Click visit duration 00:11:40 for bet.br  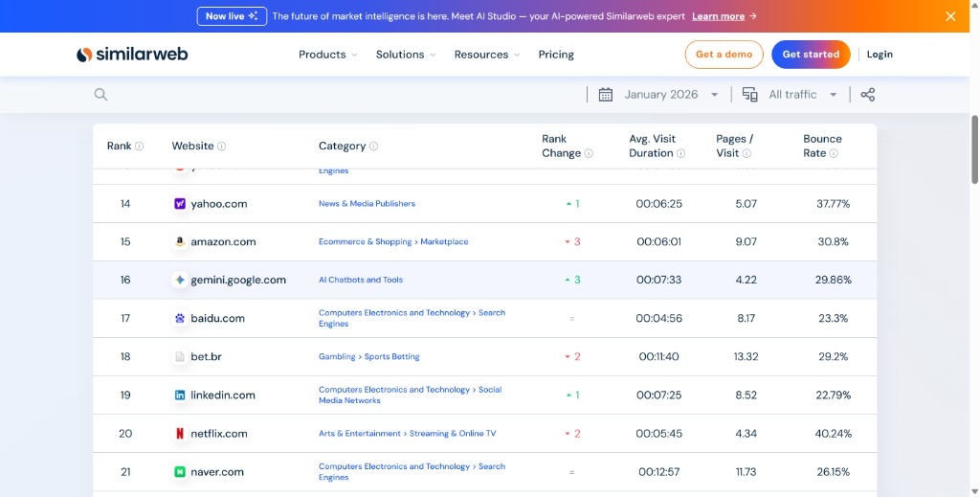[658, 357]
